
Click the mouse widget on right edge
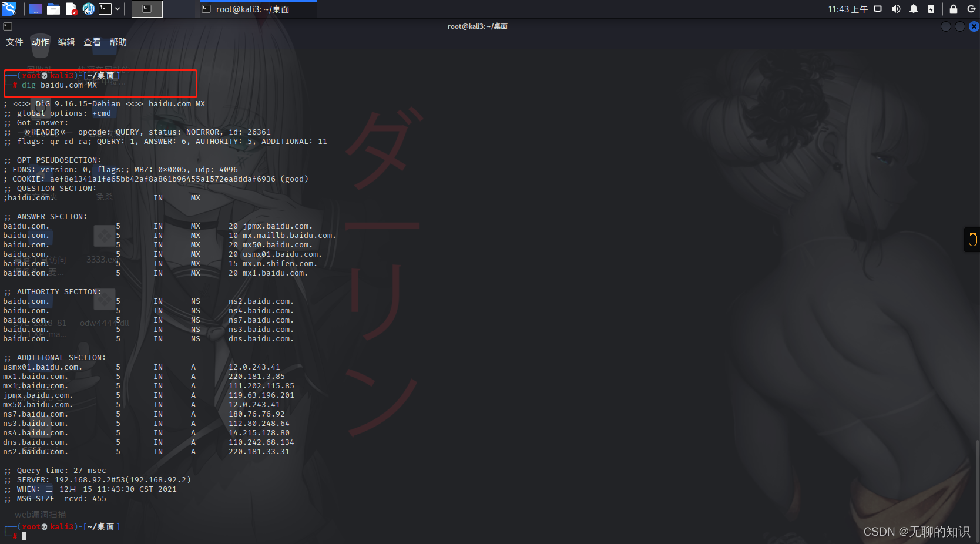(x=972, y=240)
